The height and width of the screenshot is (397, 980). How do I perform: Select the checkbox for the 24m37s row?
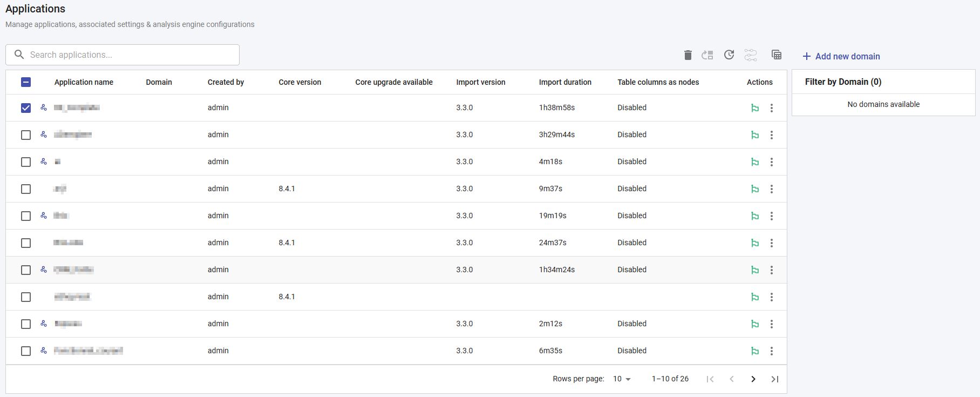point(26,243)
